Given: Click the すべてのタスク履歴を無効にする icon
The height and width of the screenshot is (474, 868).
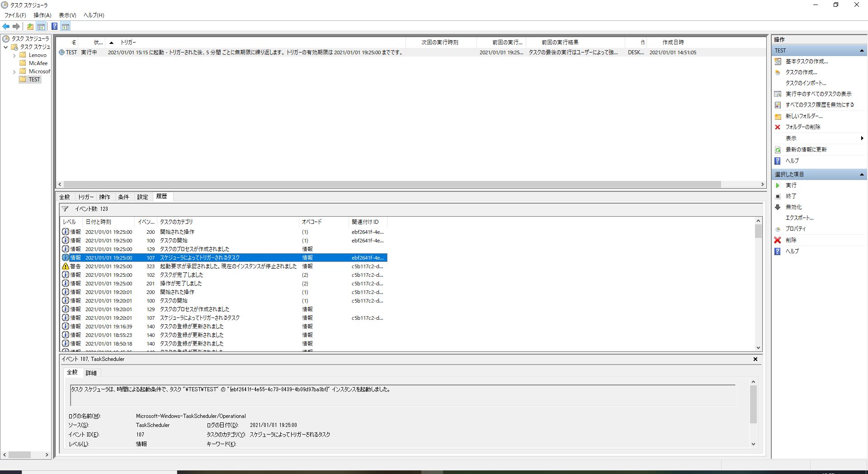Looking at the screenshot, I should 778,105.
